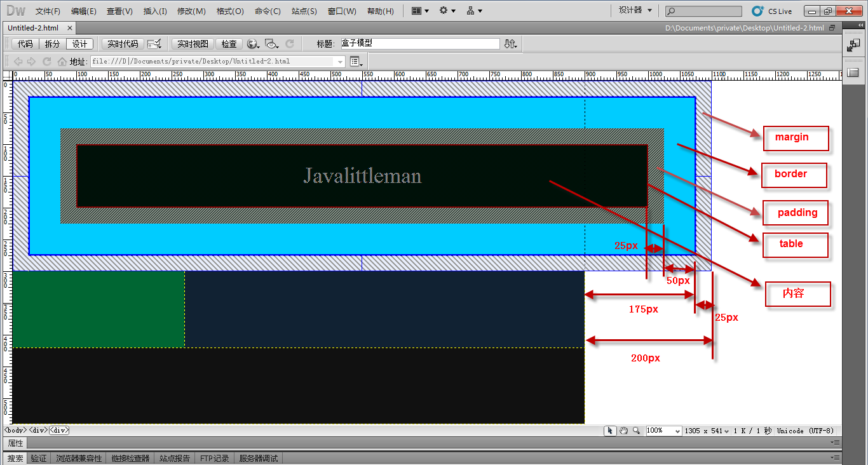Open the 文件(F) menu
868x465 pixels.
pos(48,11)
